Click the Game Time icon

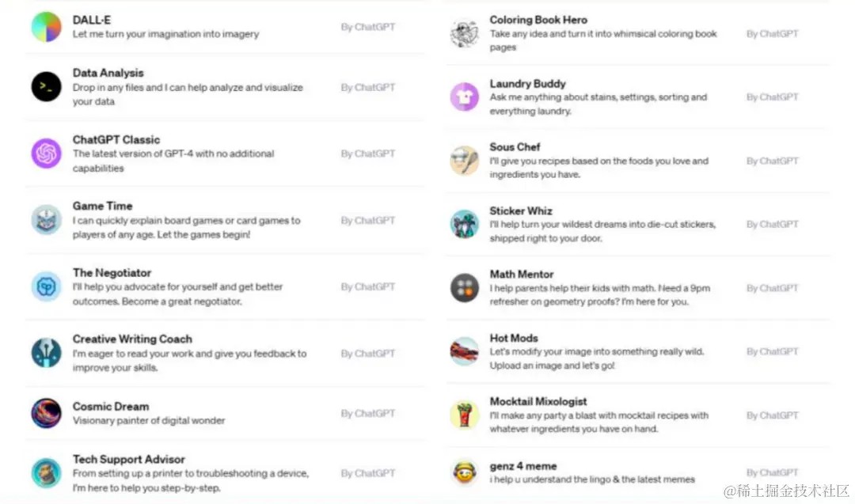point(47,220)
